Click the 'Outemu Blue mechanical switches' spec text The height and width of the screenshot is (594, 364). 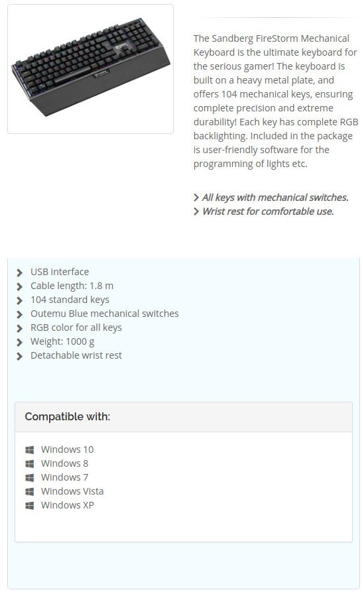(x=105, y=314)
